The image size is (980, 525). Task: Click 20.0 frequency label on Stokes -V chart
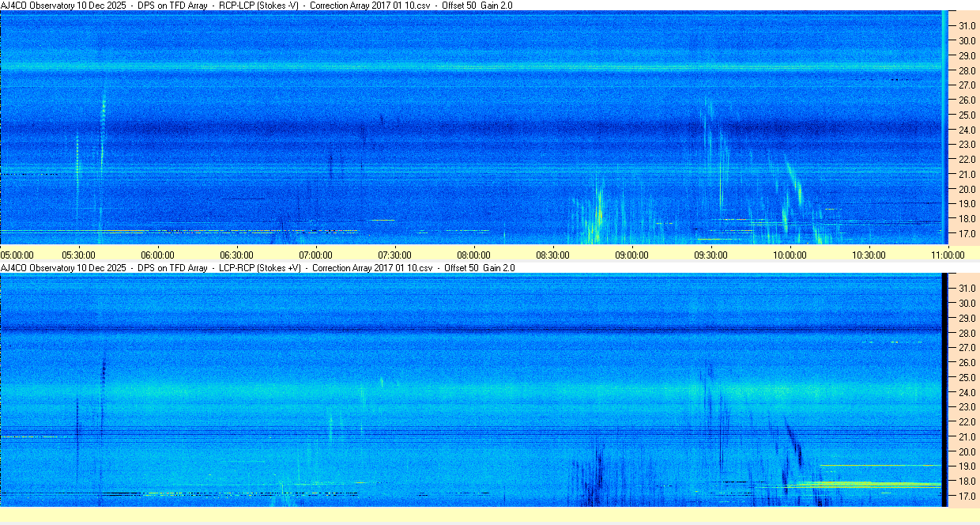tap(967, 189)
